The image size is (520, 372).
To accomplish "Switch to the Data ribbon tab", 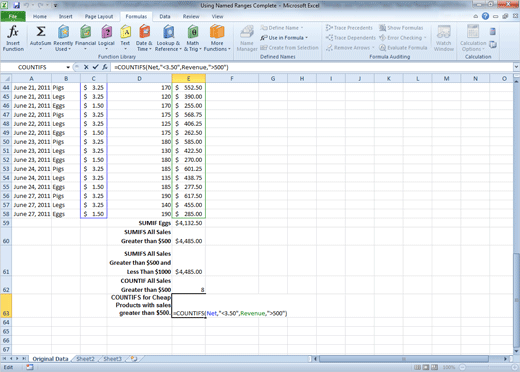I will pos(165,16).
